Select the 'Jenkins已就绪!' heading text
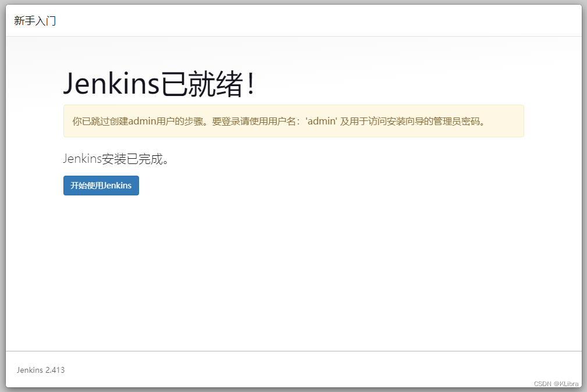The height and width of the screenshot is (392, 587). 159,84
